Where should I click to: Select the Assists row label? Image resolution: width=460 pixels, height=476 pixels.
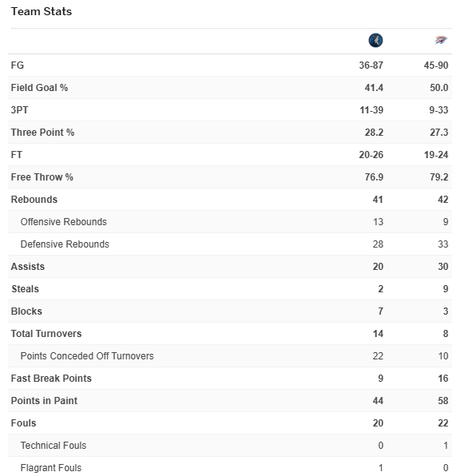pos(28,267)
